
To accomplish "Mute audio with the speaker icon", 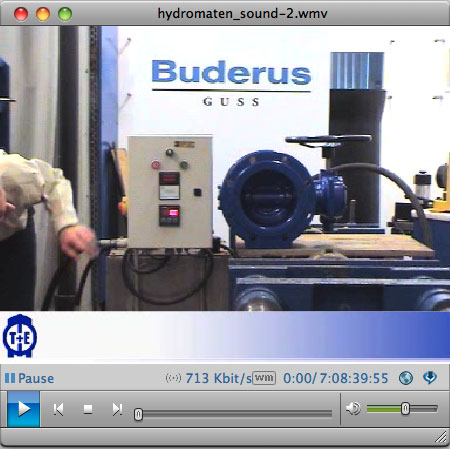I will tap(353, 408).
